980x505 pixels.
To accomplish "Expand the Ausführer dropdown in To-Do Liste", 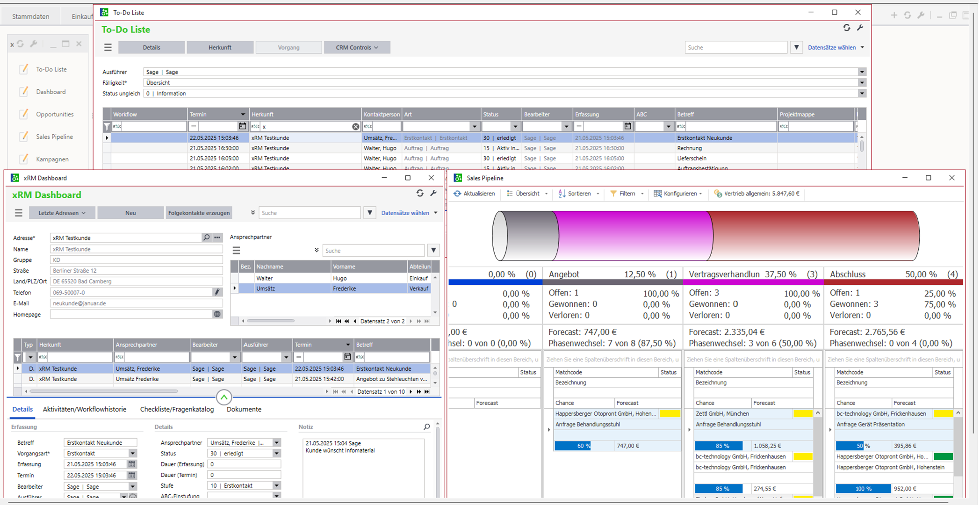I will click(861, 72).
